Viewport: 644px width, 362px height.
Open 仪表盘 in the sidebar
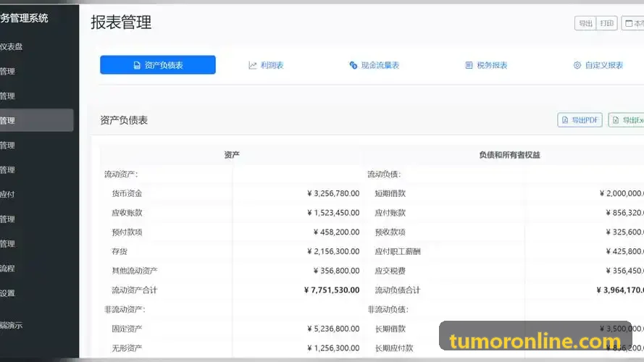click(12, 47)
